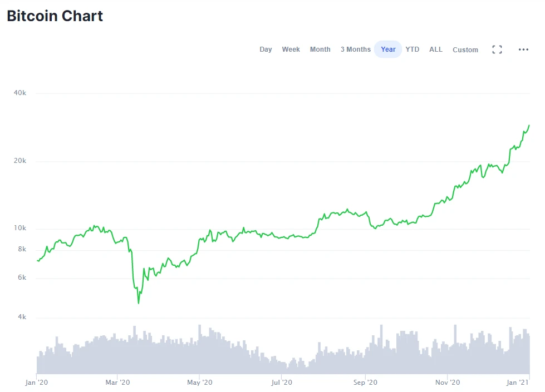The height and width of the screenshot is (392, 545).
Task: Click the Sep '20 x-axis label
Action: click(x=365, y=383)
